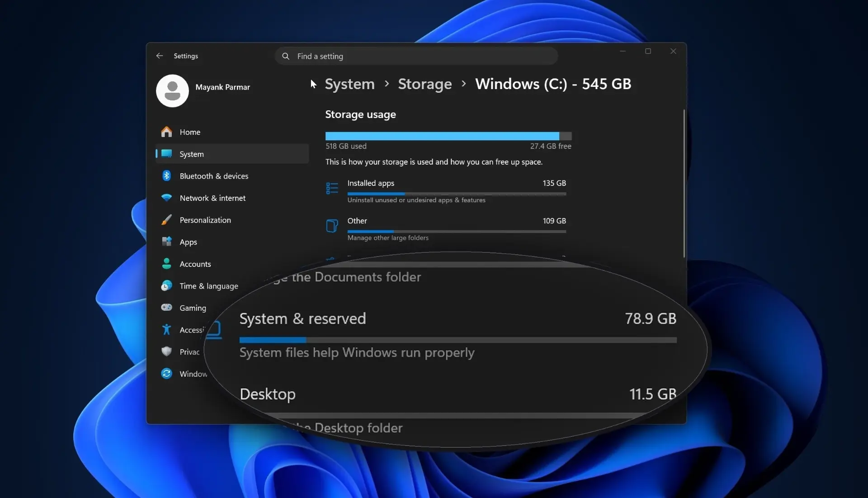This screenshot has width=868, height=498.
Task: Click the Windows (C:) - 545 GB title
Action: tap(553, 84)
